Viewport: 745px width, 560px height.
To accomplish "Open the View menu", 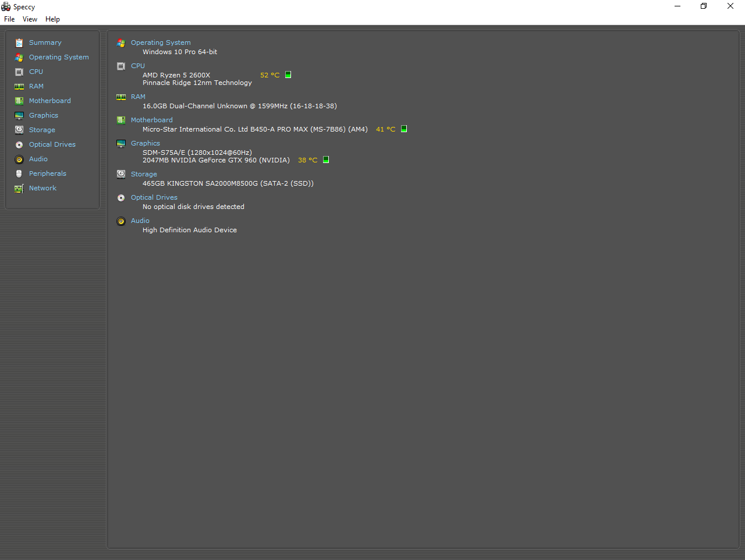I will point(30,19).
